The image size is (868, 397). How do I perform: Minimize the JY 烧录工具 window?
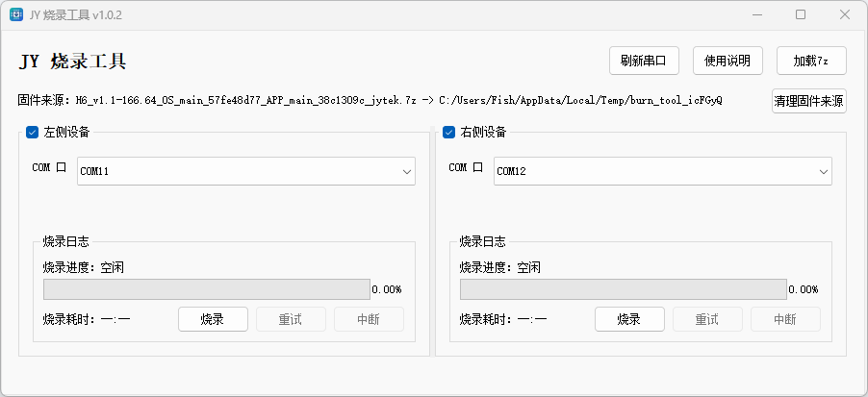756,15
